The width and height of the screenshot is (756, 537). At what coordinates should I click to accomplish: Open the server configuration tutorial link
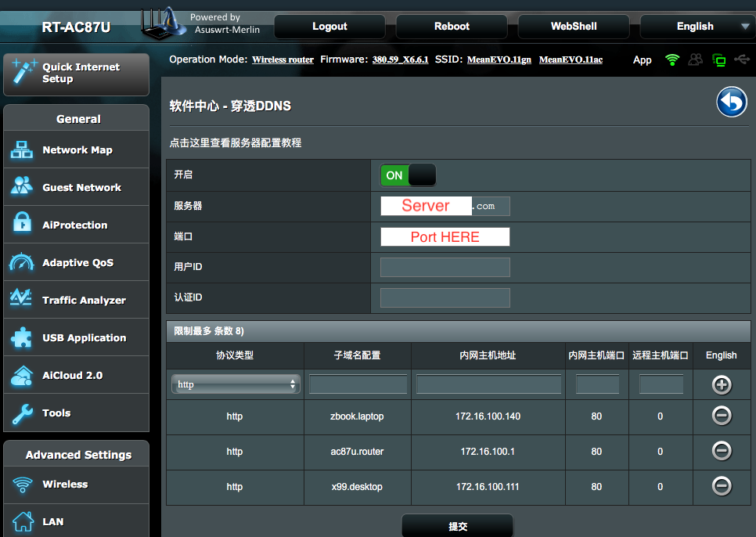click(236, 143)
